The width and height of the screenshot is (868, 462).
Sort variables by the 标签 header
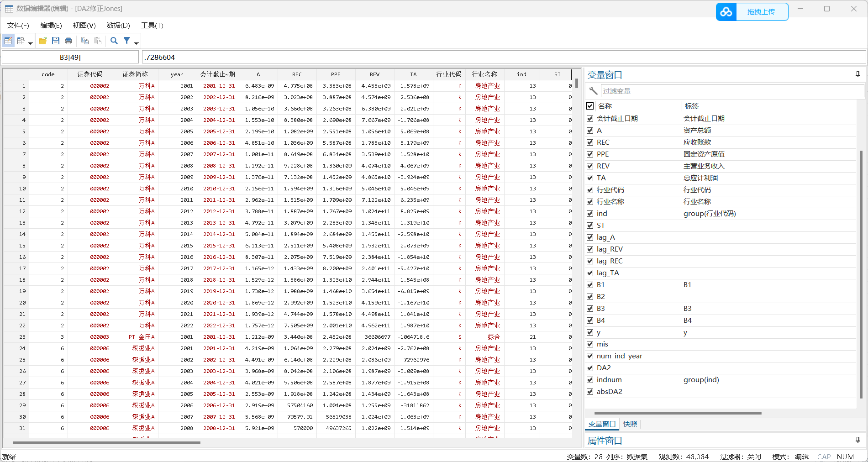click(x=691, y=106)
